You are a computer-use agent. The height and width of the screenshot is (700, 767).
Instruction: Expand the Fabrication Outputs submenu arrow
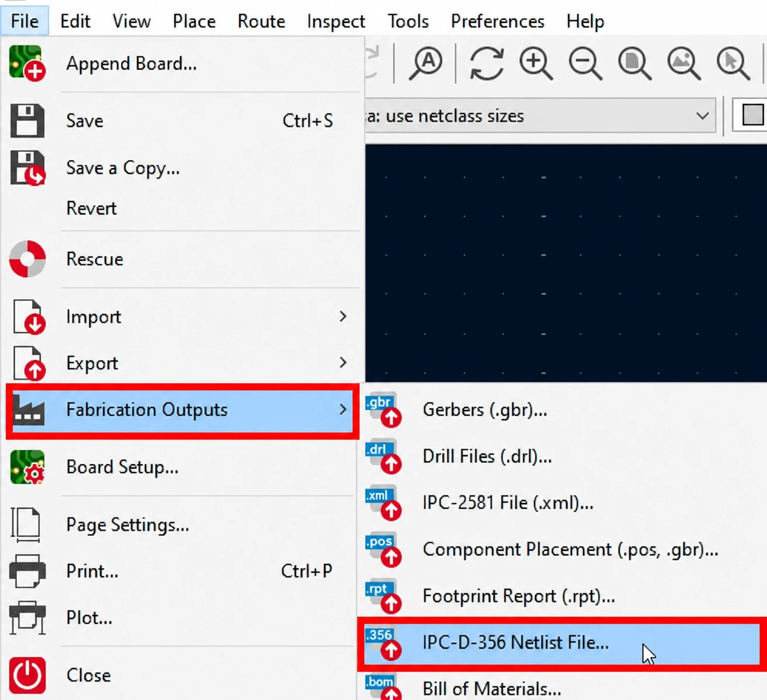(x=343, y=410)
